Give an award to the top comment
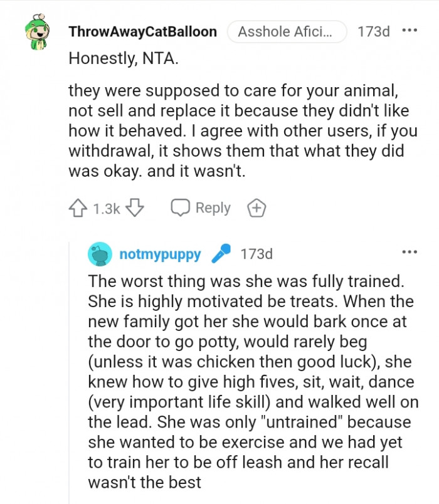 256,208
